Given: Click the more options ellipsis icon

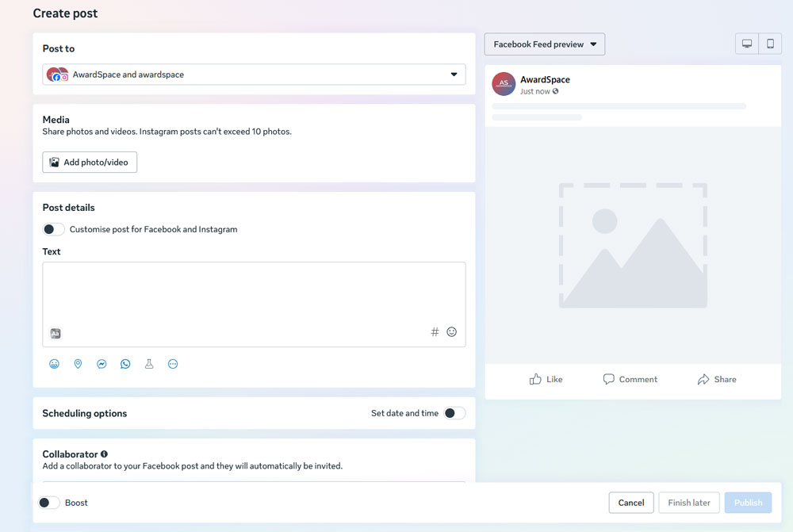Looking at the screenshot, I should pyautogui.click(x=173, y=363).
